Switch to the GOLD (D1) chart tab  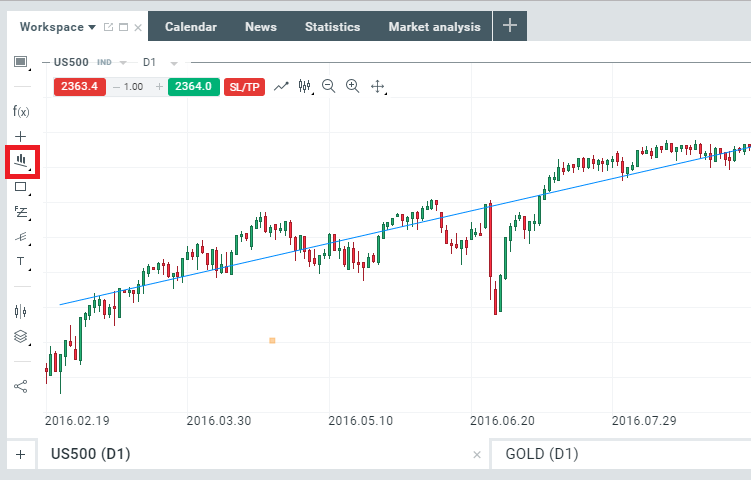point(542,454)
